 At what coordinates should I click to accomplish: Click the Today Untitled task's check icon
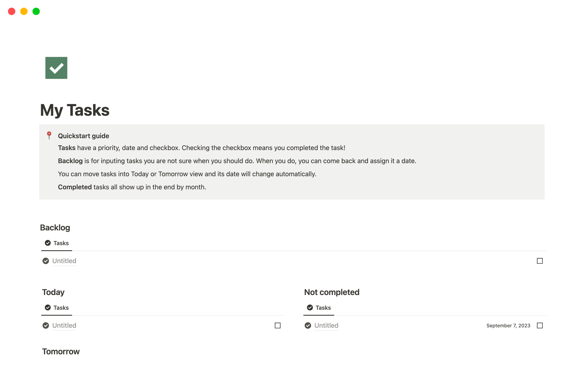tap(46, 325)
